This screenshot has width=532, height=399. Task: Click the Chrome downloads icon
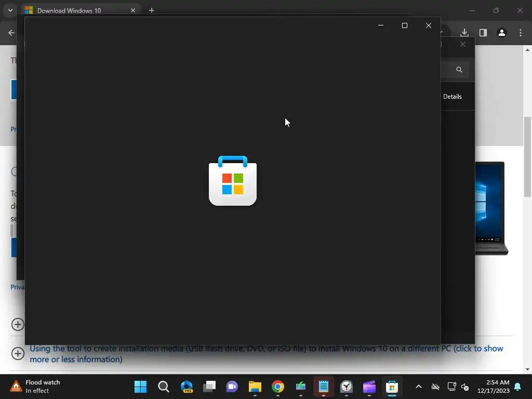pos(464,33)
